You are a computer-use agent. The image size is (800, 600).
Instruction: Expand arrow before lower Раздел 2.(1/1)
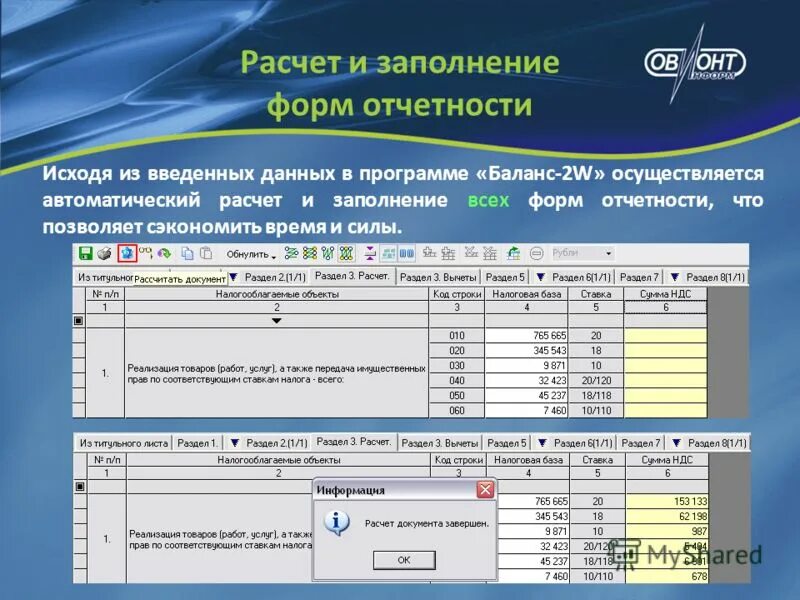(235, 443)
